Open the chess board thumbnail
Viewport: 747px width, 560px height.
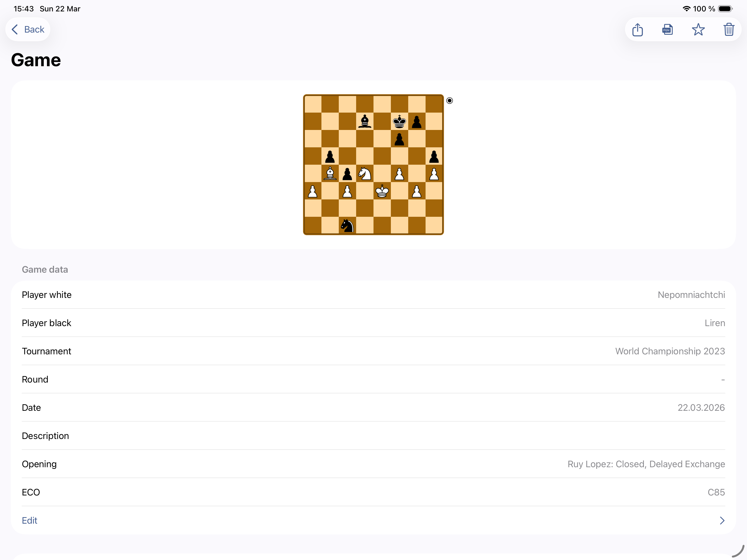tap(373, 165)
